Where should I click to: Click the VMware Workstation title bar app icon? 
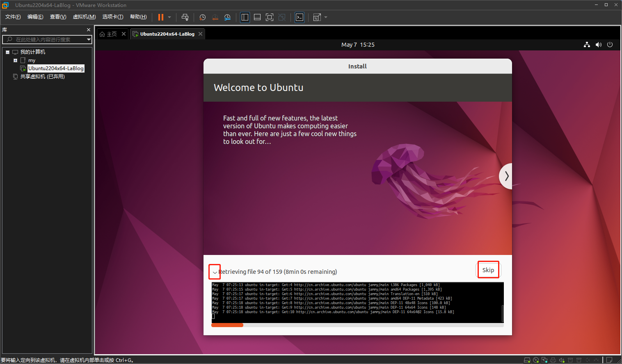5,5
